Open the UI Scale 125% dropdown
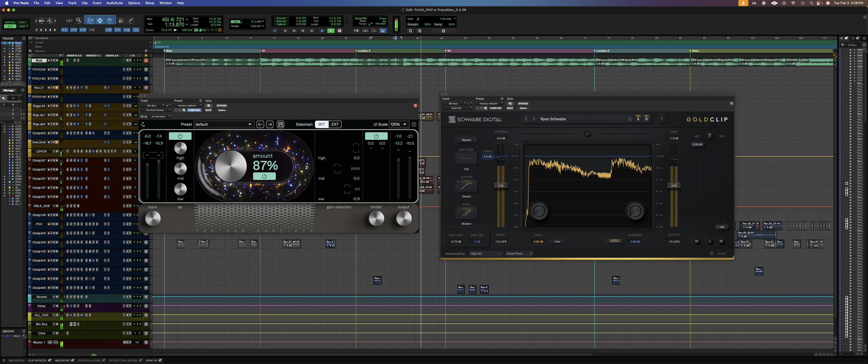 [398, 124]
